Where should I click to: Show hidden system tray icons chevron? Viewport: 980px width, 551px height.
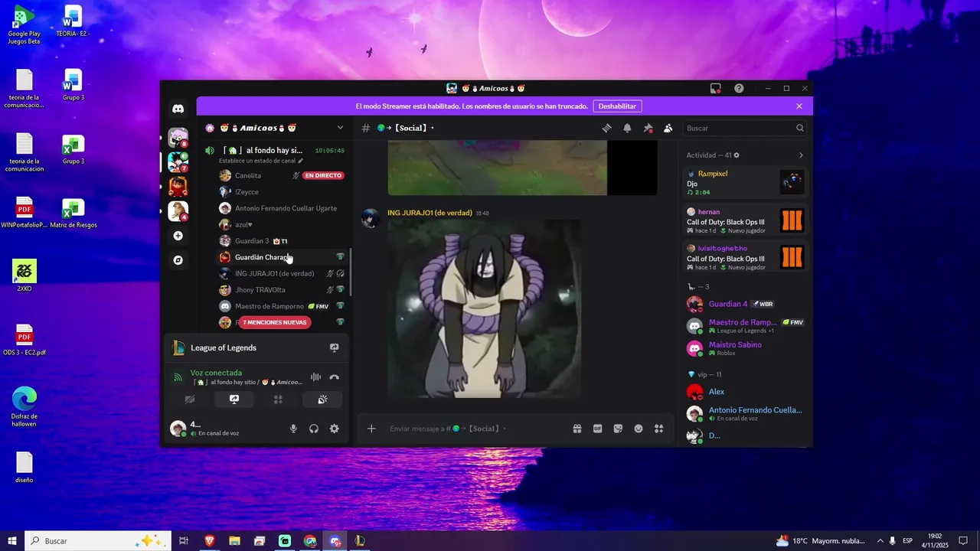880,541
